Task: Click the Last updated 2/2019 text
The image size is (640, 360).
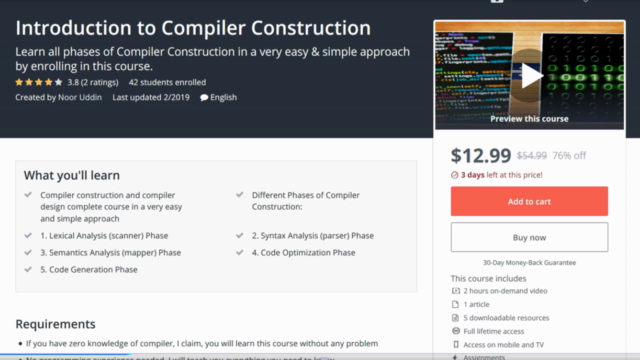Action: point(151,97)
